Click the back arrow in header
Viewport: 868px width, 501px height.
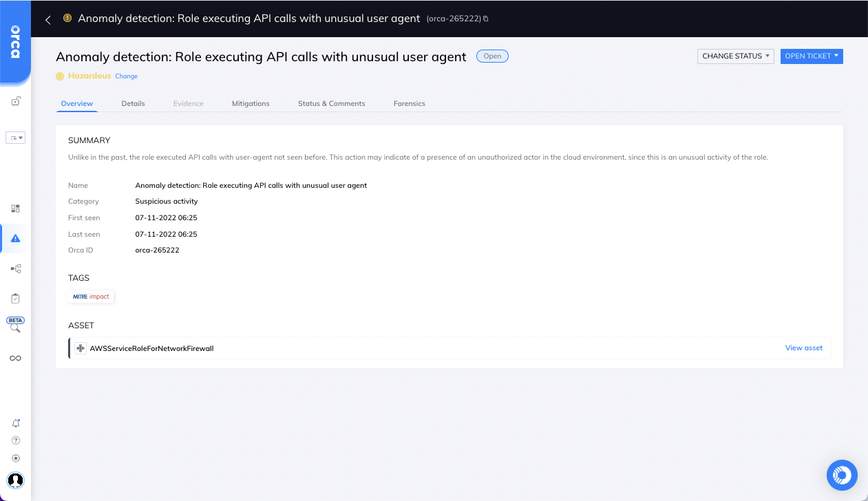pos(48,19)
